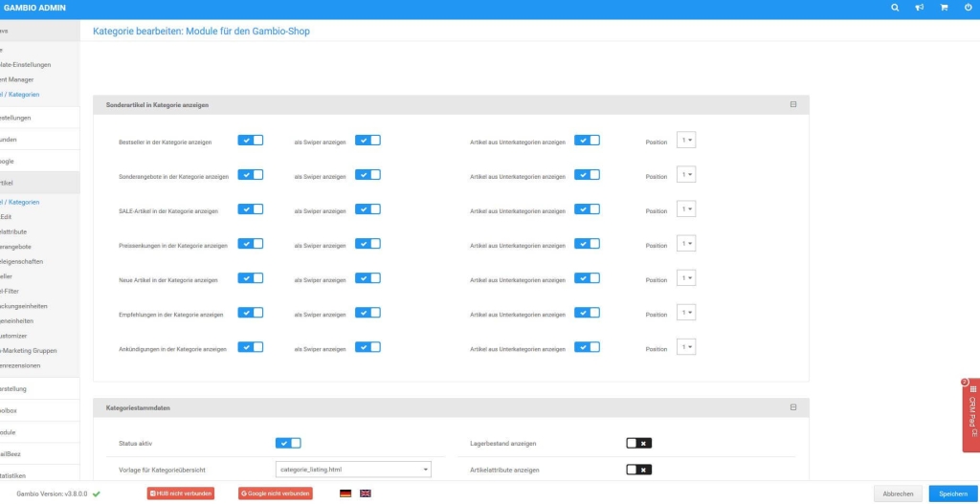
Task: Open the red CRM Paid CE side tab
Action: (x=970, y=415)
